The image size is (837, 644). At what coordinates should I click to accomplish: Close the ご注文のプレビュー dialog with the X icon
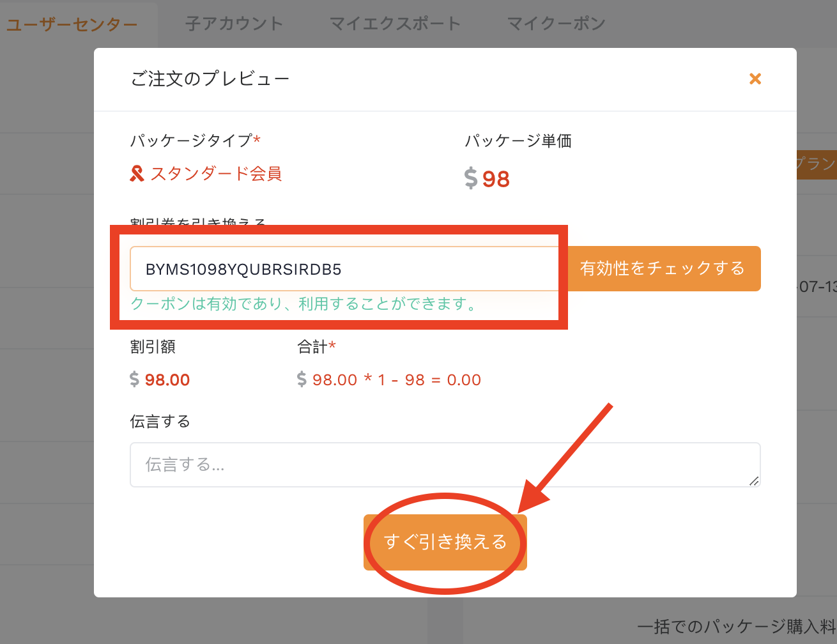click(755, 79)
